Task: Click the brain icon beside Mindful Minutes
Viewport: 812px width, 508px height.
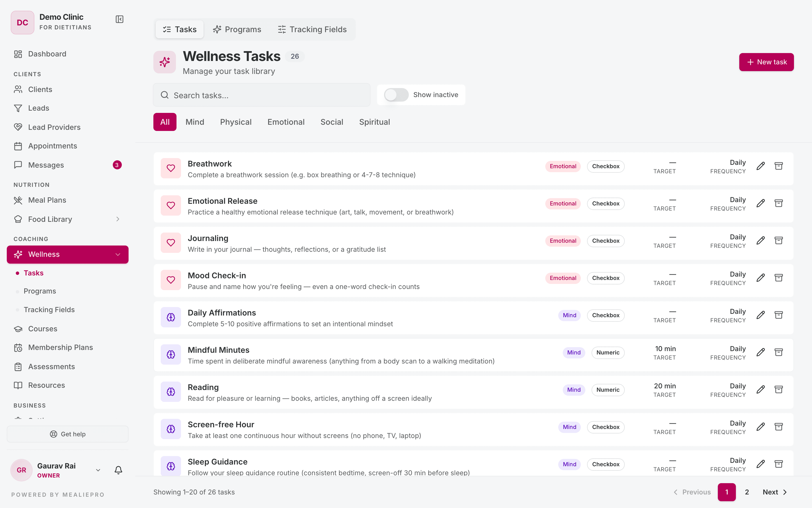Action: (171, 354)
